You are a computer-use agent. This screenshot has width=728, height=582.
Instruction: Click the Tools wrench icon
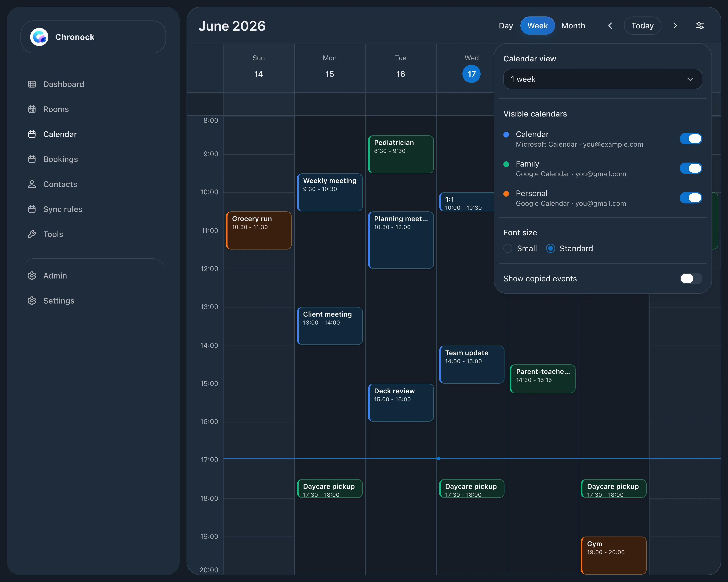[32, 234]
